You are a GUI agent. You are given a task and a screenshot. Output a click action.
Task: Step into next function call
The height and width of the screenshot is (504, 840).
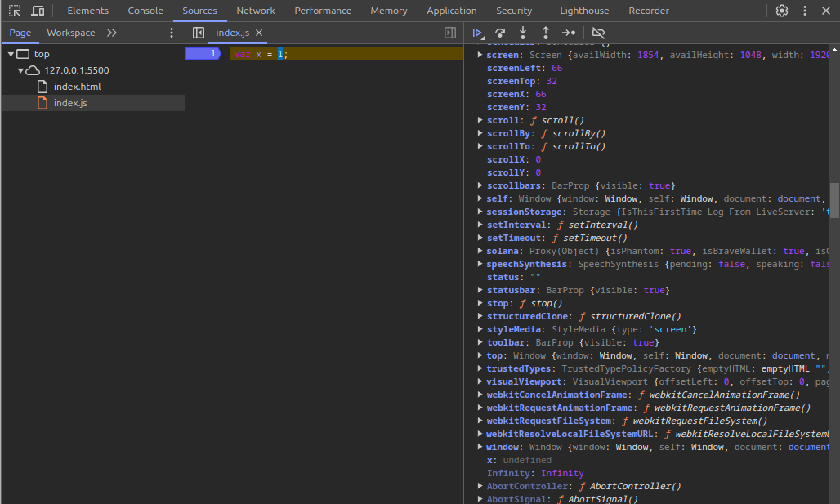523,33
